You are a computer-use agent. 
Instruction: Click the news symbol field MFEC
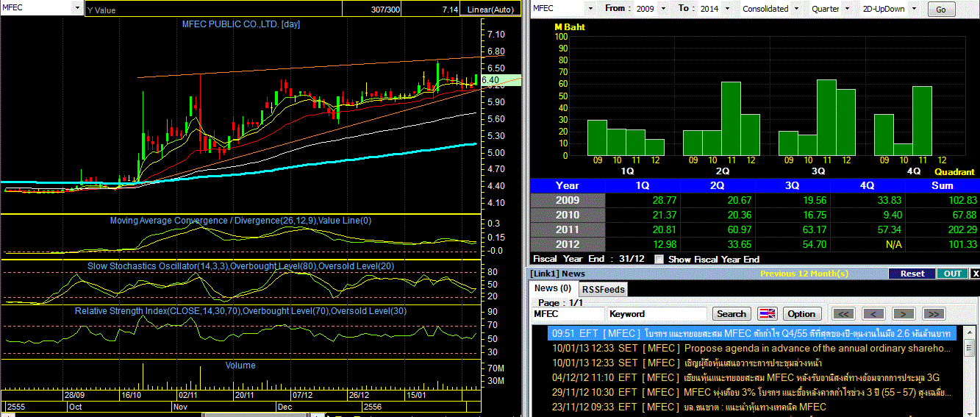[568, 313]
